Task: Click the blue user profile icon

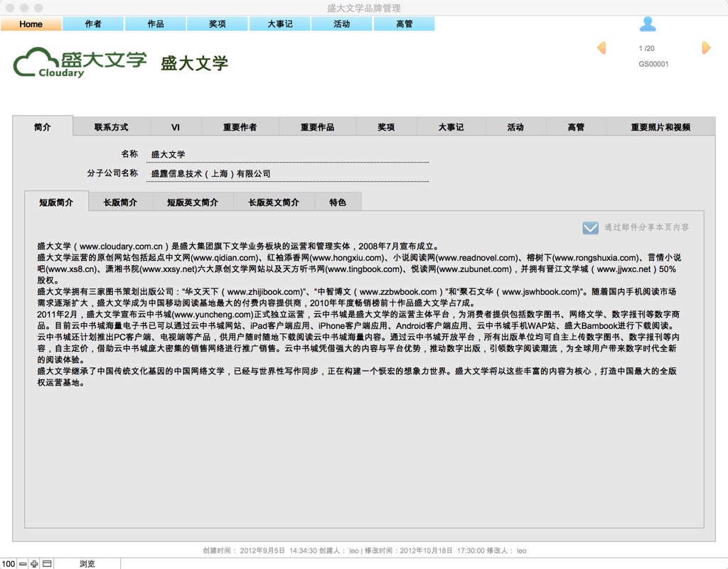Action: pos(648,24)
